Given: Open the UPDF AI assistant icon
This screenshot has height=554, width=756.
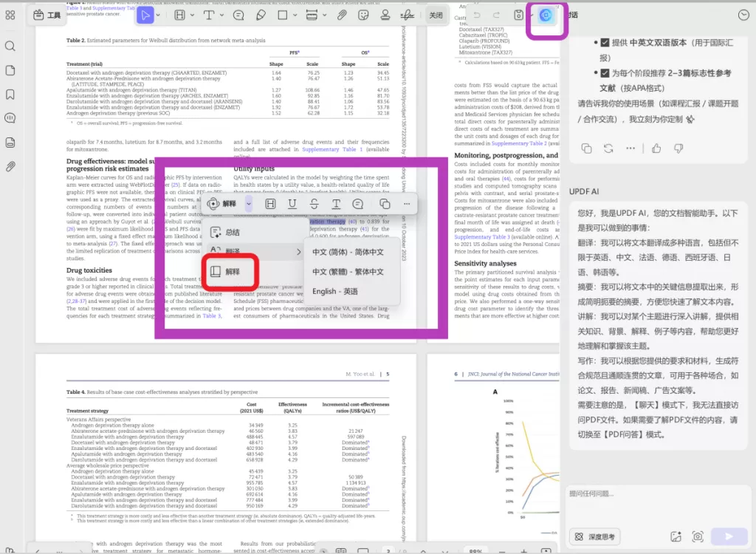Looking at the screenshot, I should (546, 16).
